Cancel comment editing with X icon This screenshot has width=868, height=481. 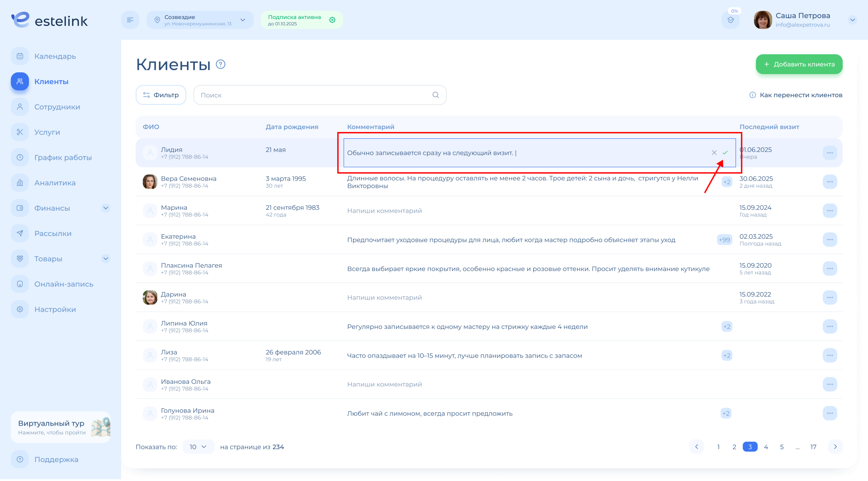(x=714, y=153)
